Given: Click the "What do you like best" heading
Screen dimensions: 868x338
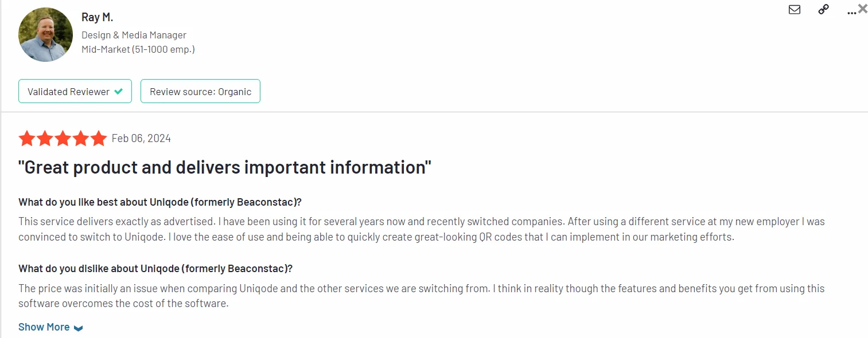Looking at the screenshot, I should pos(160,202).
